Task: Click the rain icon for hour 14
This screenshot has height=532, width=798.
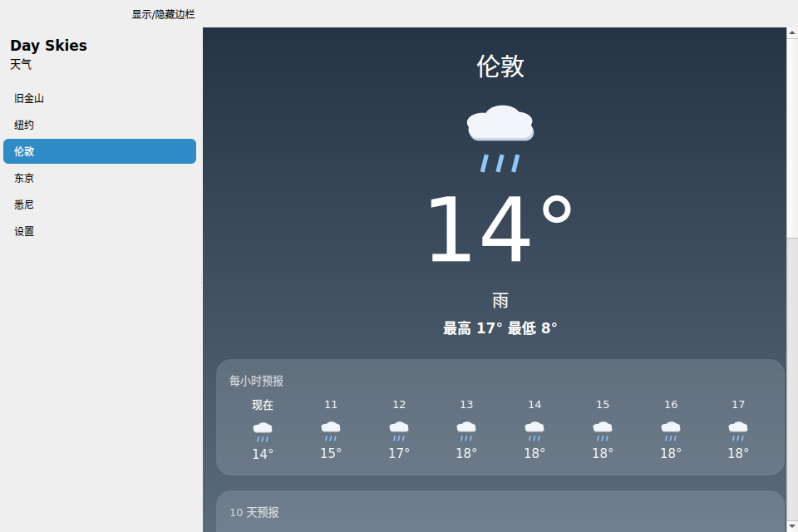Action: coord(534,431)
